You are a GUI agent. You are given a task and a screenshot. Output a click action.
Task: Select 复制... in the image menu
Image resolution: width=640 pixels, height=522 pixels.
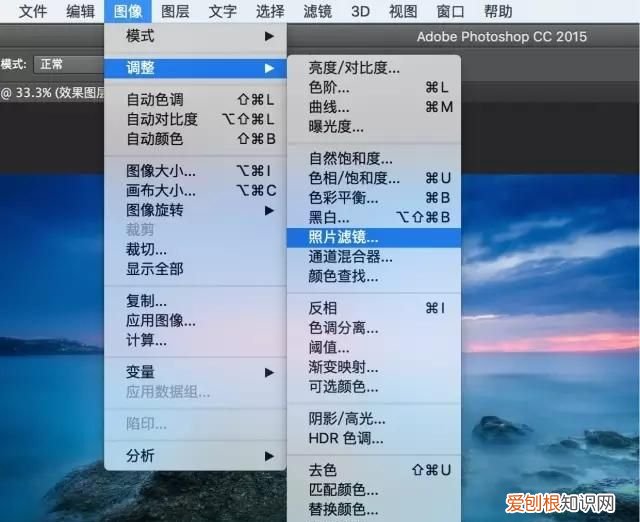196,301
